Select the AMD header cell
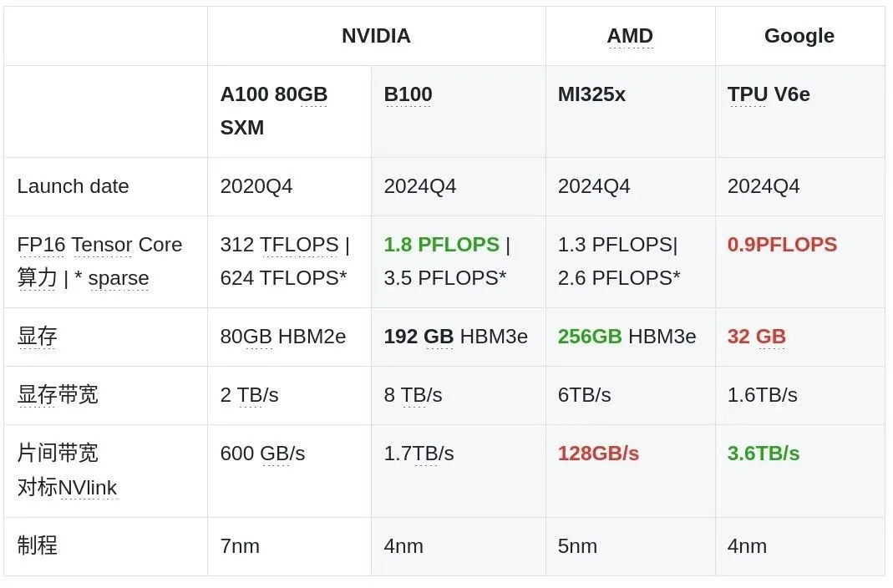Image resolution: width=893 pixels, height=588 pixels. [630, 36]
